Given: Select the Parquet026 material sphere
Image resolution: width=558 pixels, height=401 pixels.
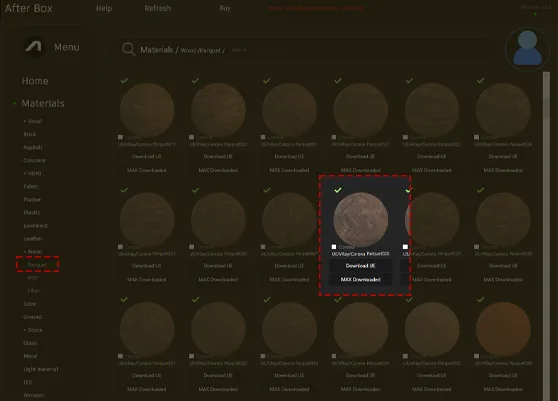Looking at the screenshot, I should [x=218, y=220].
